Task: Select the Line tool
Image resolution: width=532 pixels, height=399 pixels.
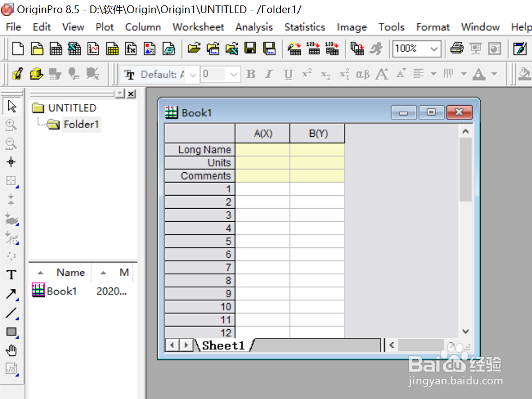Action: (11, 313)
